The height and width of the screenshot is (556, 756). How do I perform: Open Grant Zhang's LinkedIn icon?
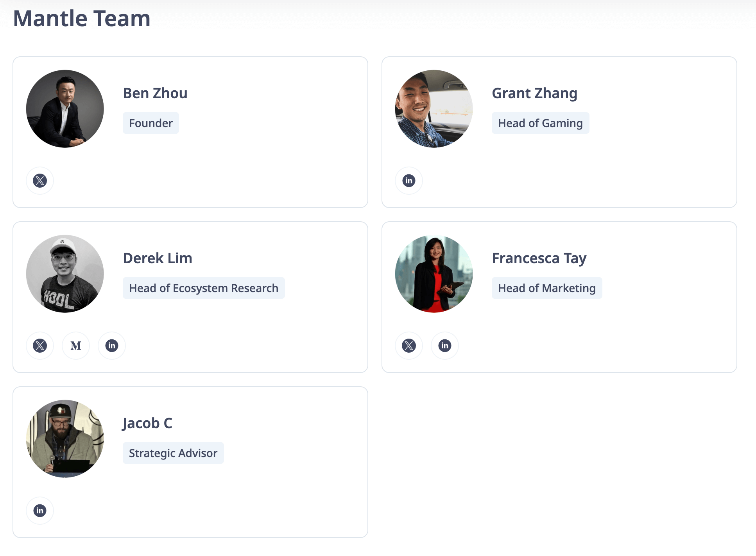409,181
